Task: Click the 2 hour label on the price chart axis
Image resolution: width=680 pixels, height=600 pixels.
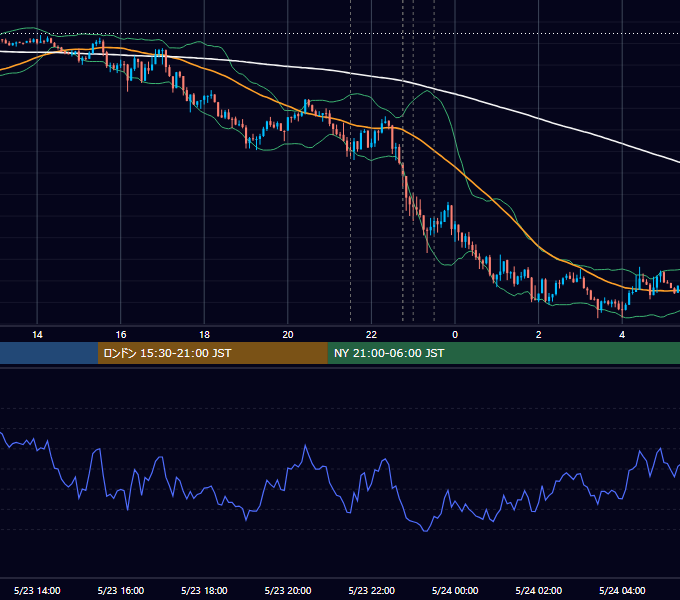Action: [539, 335]
